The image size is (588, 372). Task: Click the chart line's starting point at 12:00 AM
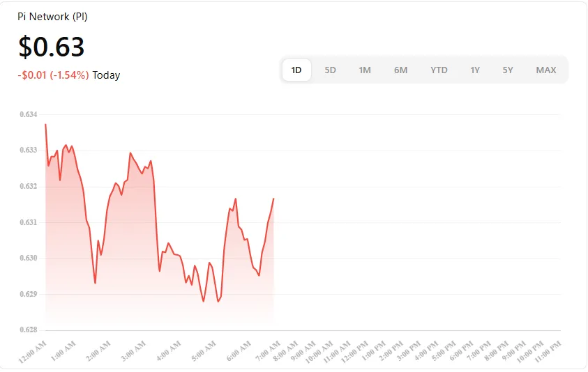coord(45,124)
